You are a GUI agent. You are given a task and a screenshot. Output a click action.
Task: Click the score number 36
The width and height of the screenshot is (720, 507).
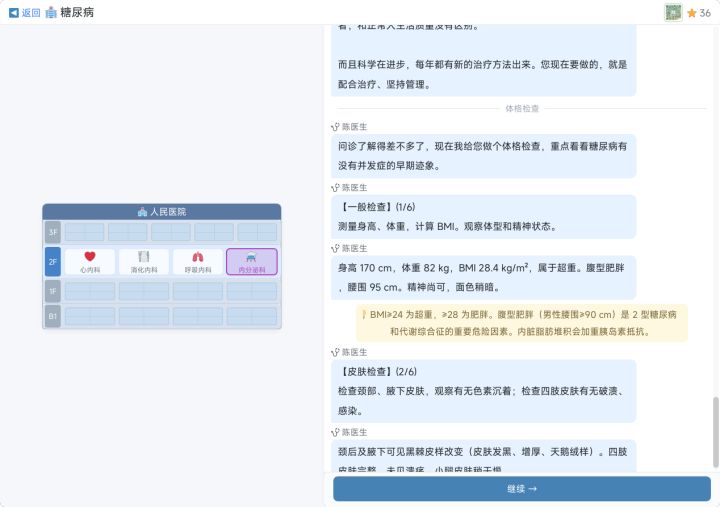pyautogui.click(x=705, y=13)
